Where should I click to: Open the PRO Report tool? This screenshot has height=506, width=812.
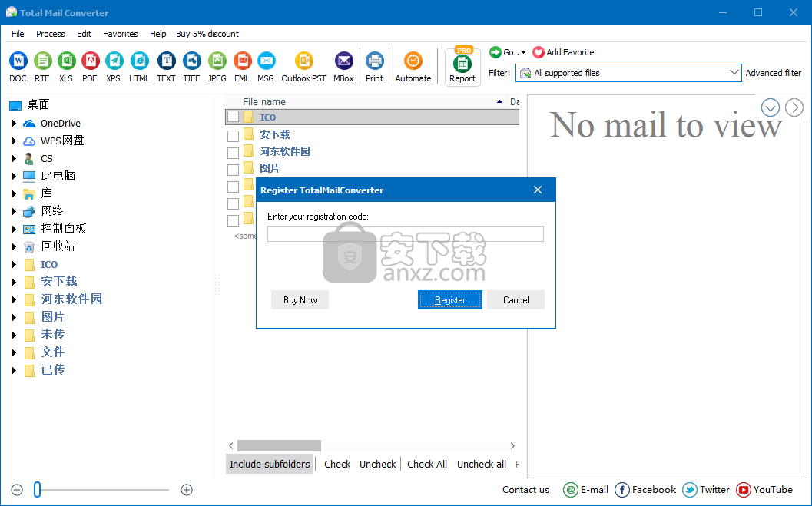(x=462, y=67)
